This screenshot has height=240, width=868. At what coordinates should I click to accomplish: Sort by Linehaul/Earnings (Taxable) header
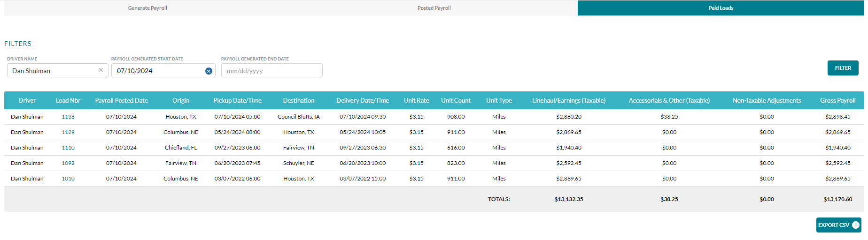[x=569, y=100]
